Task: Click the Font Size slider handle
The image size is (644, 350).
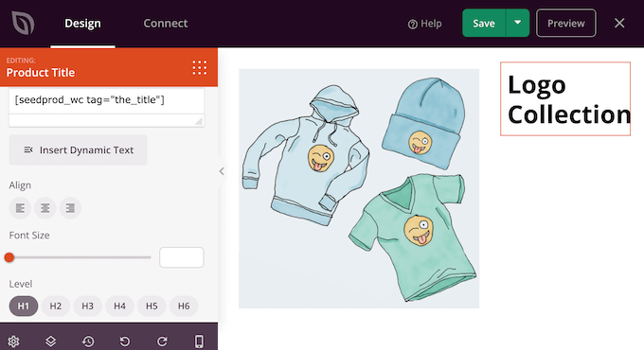Action: coord(9,257)
